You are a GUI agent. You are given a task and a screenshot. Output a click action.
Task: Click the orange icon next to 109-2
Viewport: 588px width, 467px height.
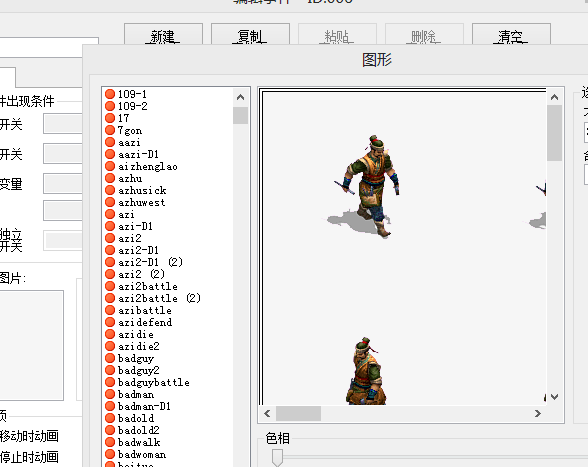pyautogui.click(x=110, y=106)
